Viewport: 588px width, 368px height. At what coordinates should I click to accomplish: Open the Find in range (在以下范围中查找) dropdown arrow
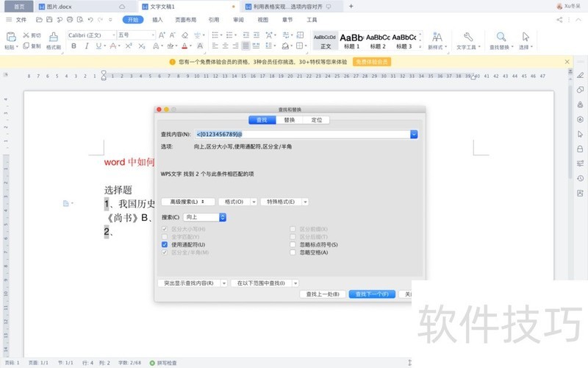tap(295, 283)
